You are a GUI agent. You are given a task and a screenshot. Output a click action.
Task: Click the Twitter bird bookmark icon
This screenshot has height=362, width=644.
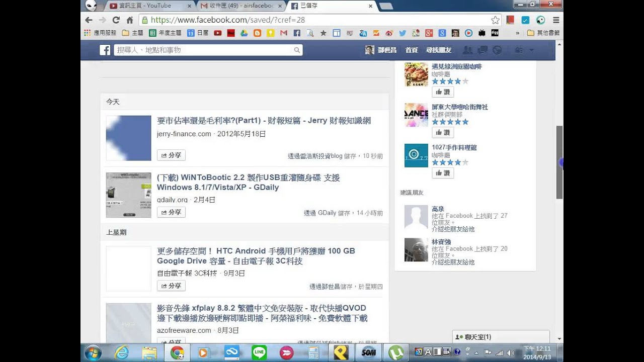[x=403, y=33]
